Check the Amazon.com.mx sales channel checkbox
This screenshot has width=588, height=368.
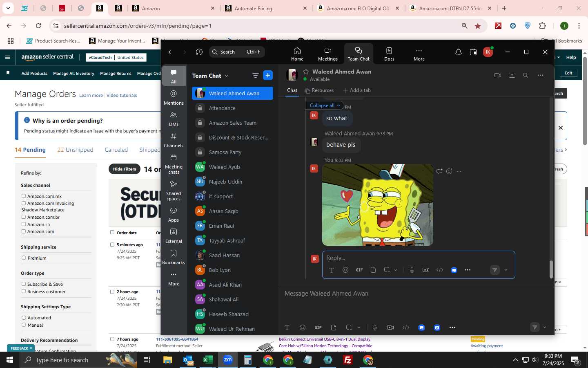point(24,196)
